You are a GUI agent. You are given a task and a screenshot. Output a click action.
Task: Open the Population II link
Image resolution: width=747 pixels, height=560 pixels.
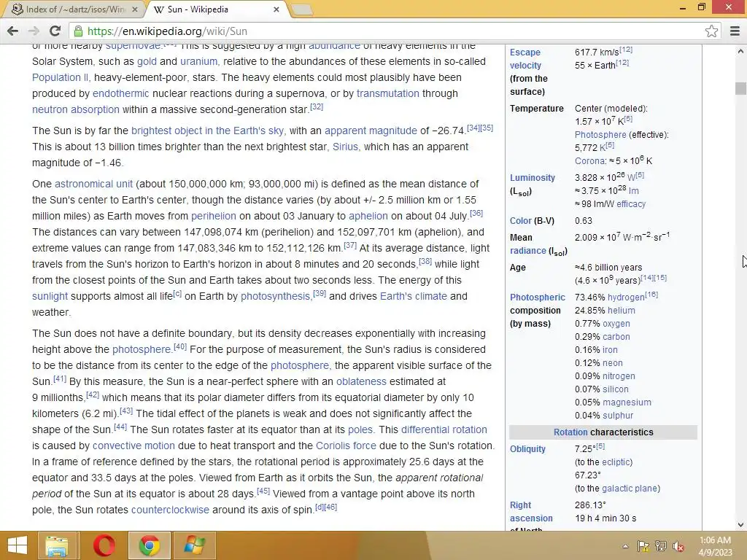[61, 77]
